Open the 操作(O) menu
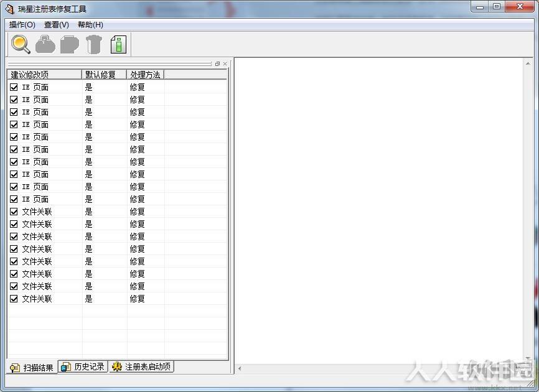 [x=22, y=25]
